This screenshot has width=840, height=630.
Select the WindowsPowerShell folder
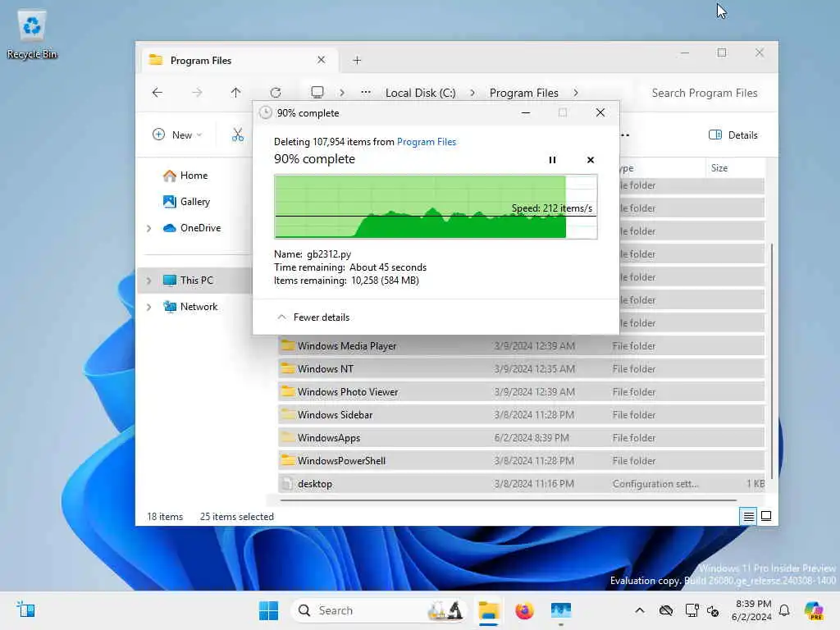(521, 461)
